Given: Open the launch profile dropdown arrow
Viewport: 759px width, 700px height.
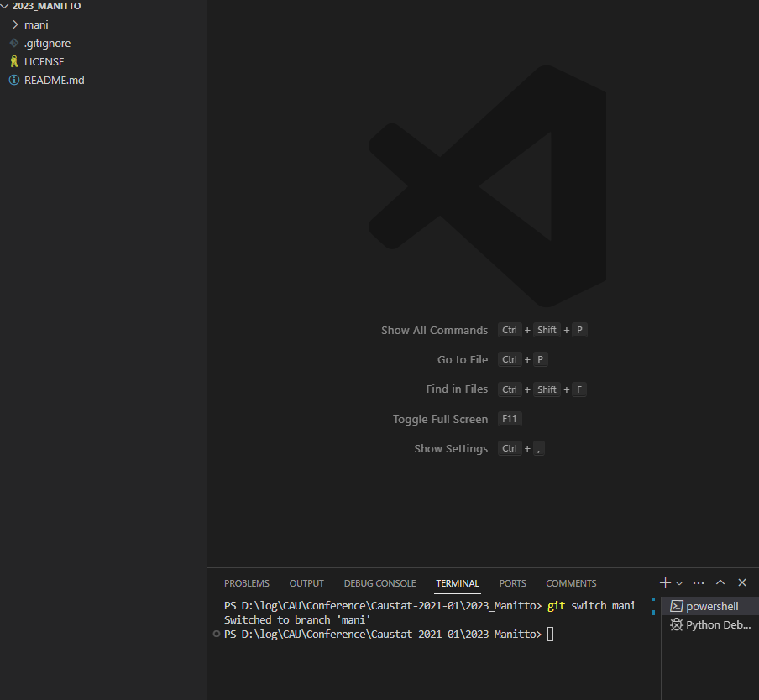Looking at the screenshot, I should point(679,583).
